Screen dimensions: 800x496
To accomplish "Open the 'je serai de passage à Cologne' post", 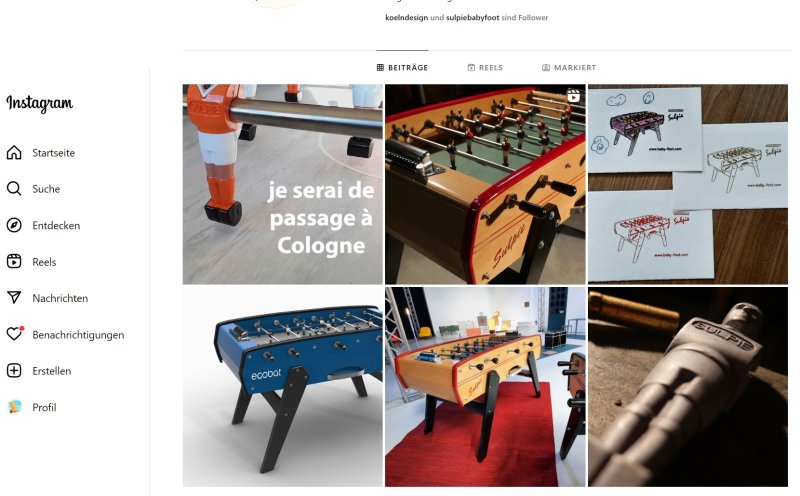I will point(283,184).
